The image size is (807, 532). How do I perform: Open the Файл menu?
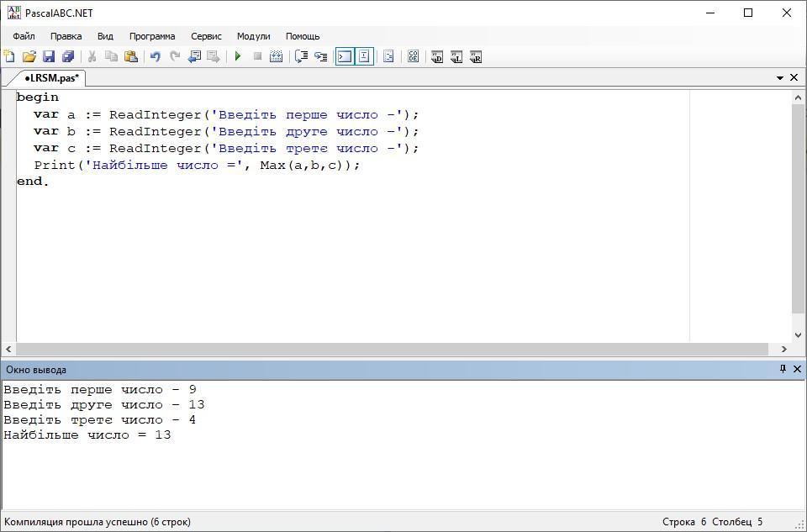(24, 36)
